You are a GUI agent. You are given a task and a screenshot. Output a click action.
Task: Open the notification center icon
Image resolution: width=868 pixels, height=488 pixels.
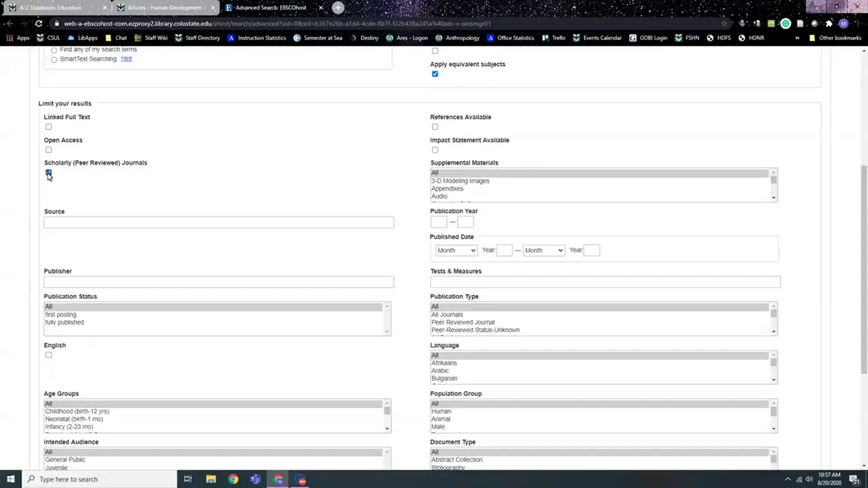854,479
